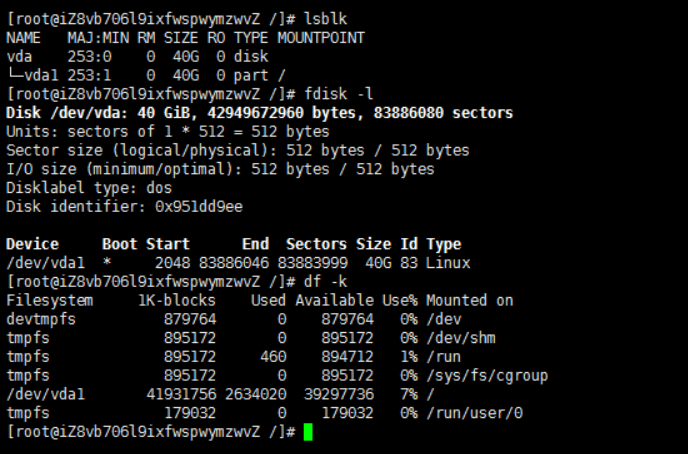Click the 'Disklabel type: dos' line
The width and height of the screenshot is (688, 454).
[x=89, y=188]
